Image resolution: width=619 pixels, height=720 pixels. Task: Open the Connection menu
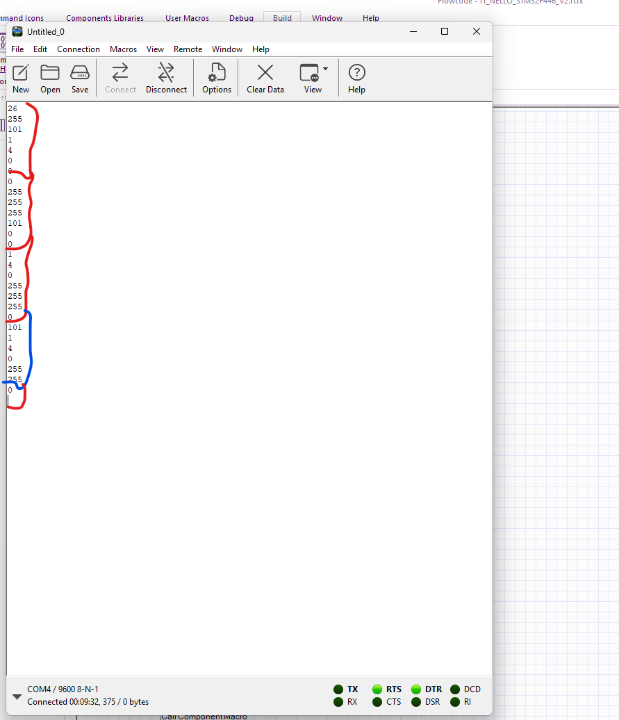(78, 49)
